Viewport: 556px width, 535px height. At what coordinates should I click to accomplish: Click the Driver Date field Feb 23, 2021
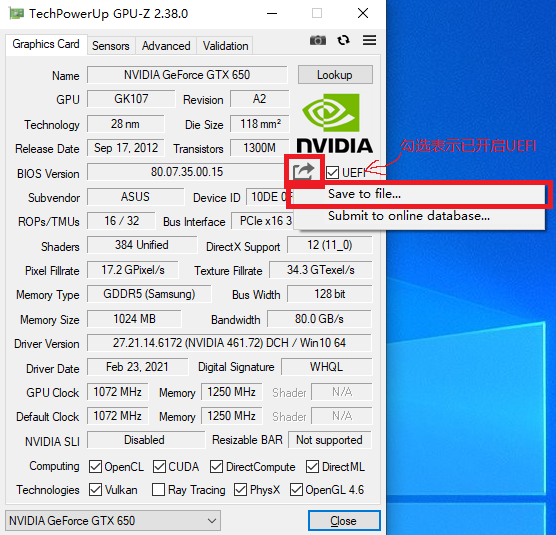[x=138, y=367]
